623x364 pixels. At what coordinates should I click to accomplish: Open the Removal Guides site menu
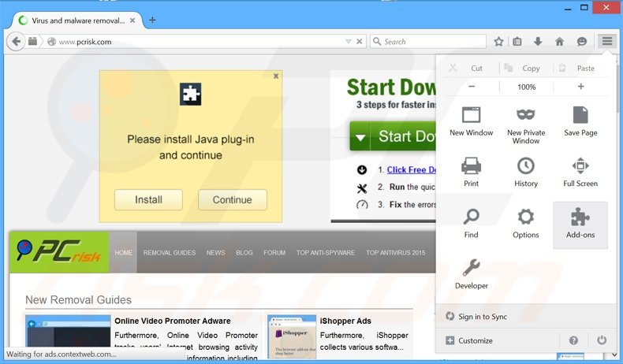tap(169, 253)
